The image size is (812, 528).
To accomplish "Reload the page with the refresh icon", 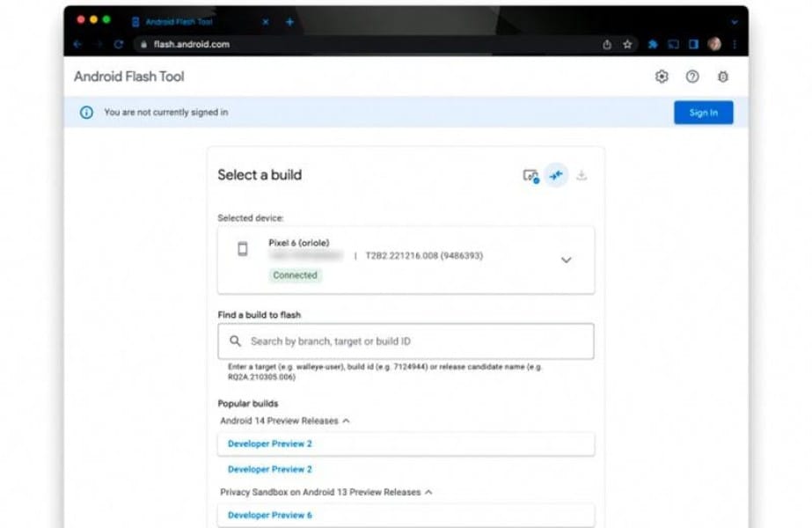I will [x=118, y=44].
